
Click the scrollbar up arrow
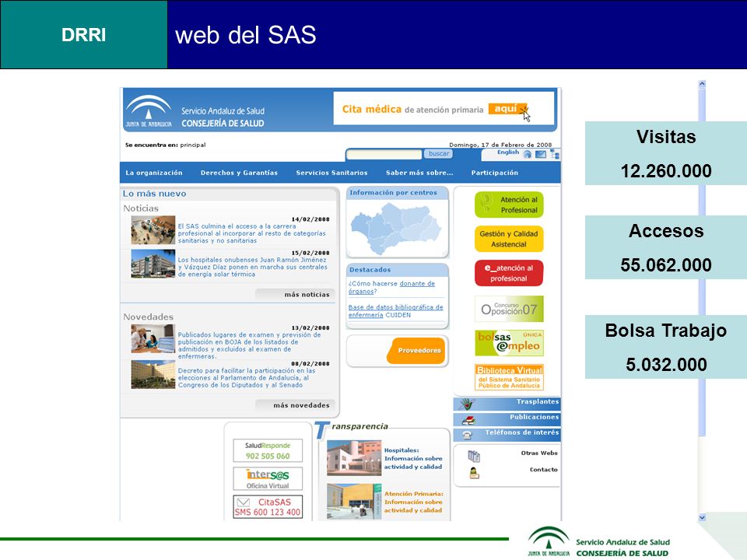pyautogui.click(x=702, y=84)
